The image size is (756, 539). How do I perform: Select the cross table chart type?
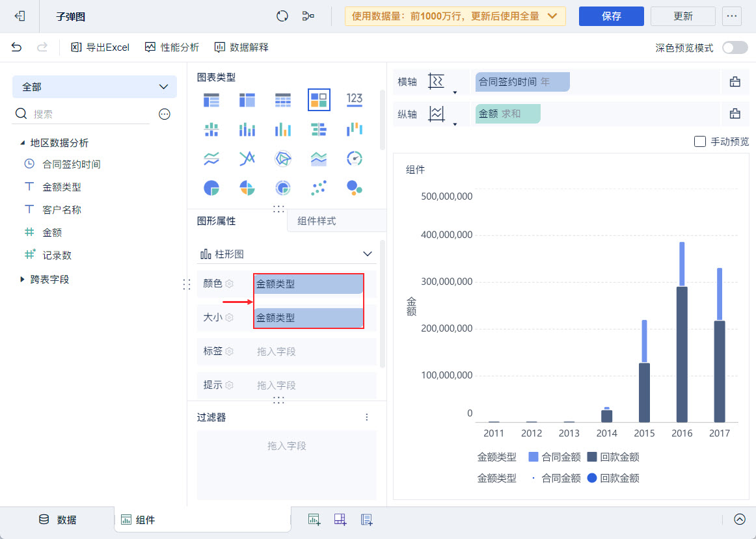point(247,100)
